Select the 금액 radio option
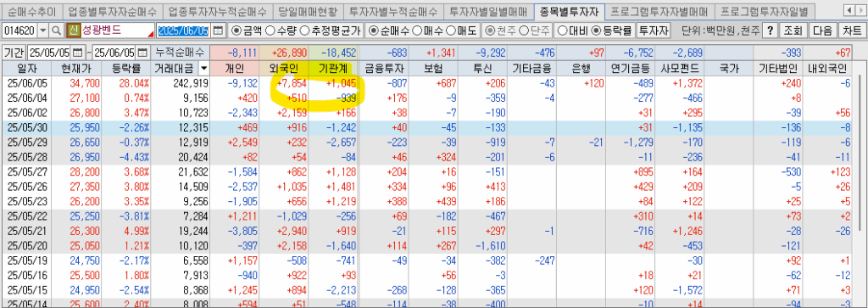868x308 pixels. [x=236, y=31]
